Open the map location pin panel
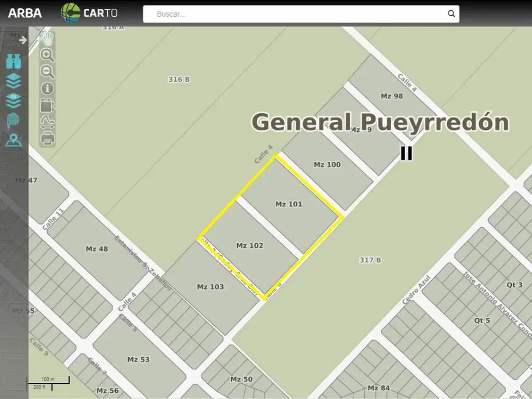 (14, 140)
